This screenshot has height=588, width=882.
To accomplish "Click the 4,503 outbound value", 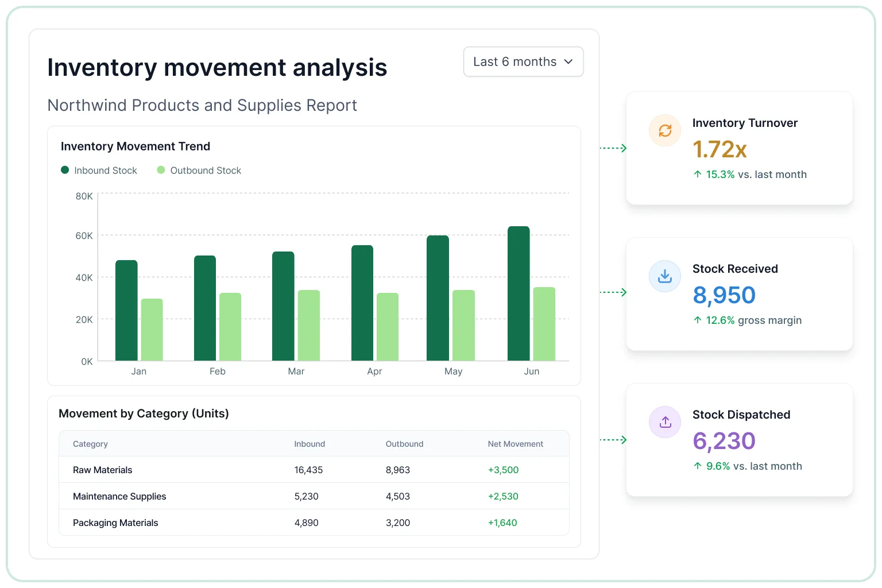I will pyautogui.click(x=398, y=496).
